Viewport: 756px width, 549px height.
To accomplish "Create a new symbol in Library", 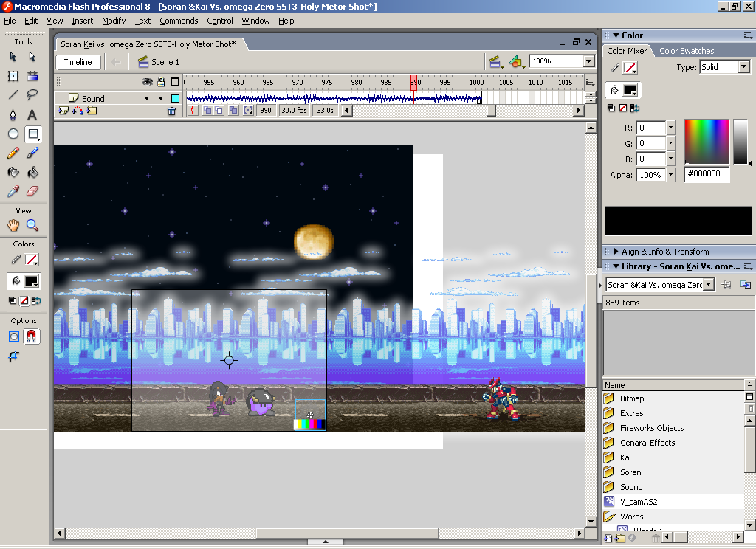I will point(608,538).
